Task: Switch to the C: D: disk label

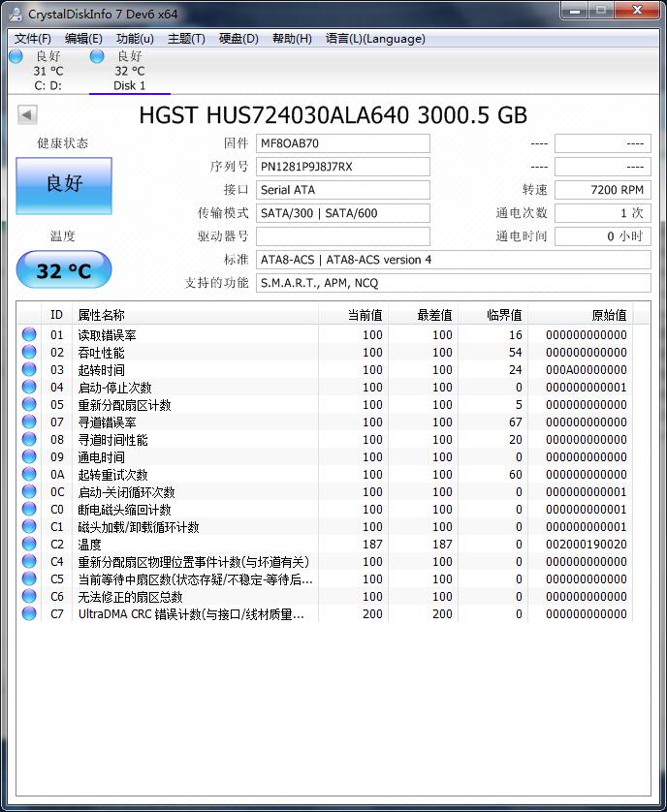Action: point(48,86)
